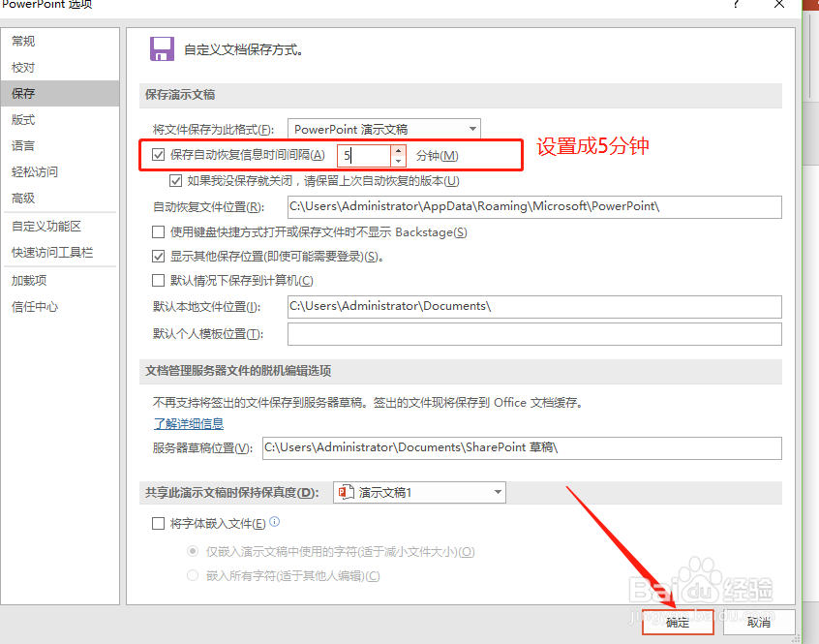Uncheck the 如果我没保存就关闭 recovery option

pos(176,180)
